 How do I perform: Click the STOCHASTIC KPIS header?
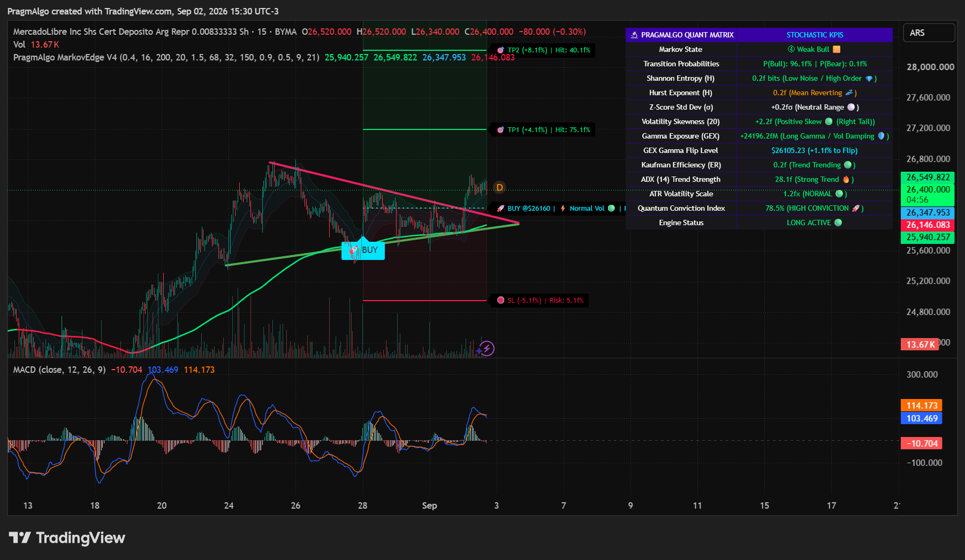[815, 35]
